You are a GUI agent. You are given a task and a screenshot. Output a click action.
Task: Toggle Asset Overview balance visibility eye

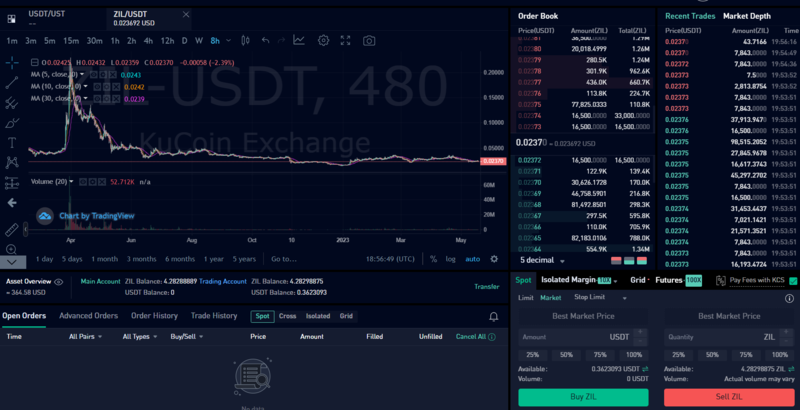pos(59,281)
